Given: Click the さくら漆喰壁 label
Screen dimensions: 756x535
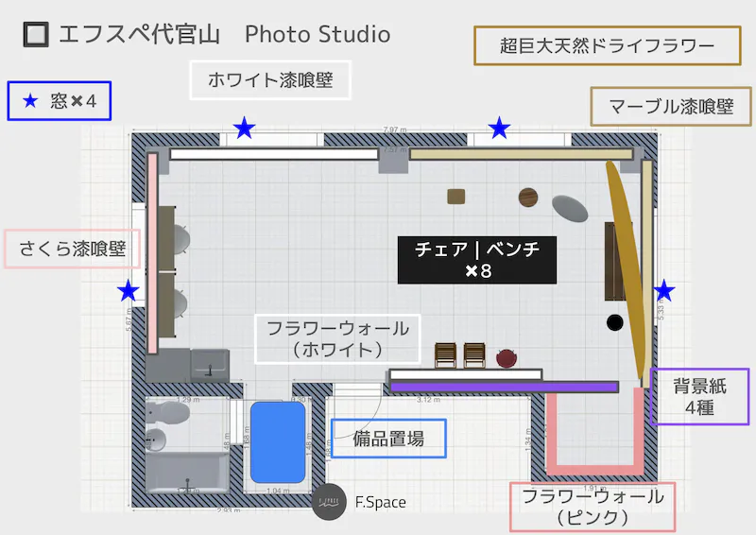Looking at the screenshot, I should [73, 249].
